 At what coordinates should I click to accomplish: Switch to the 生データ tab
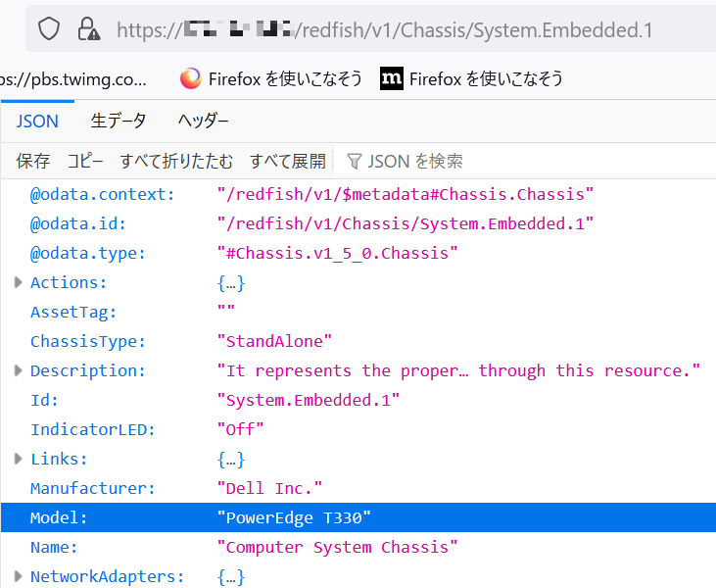click(x=119, y=122)
